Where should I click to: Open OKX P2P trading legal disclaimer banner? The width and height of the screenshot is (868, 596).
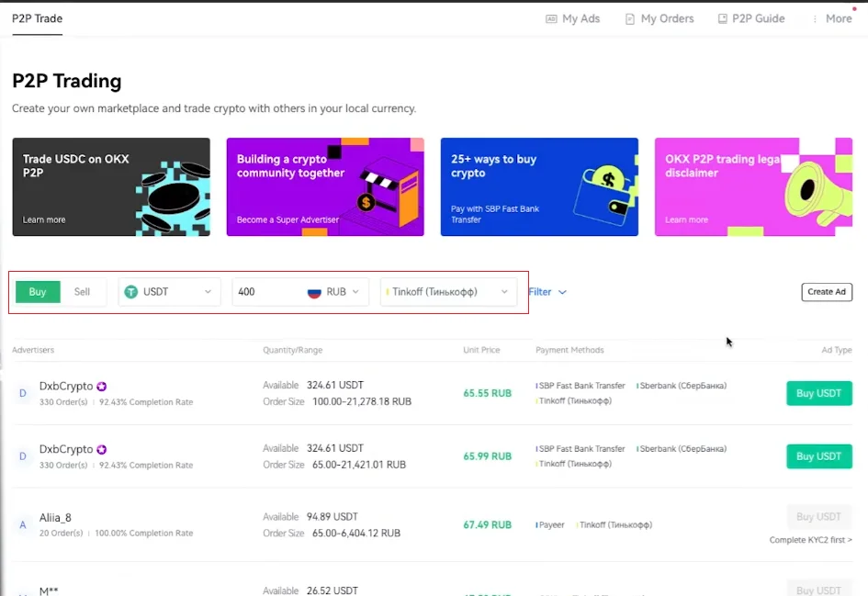click(753, 187)
